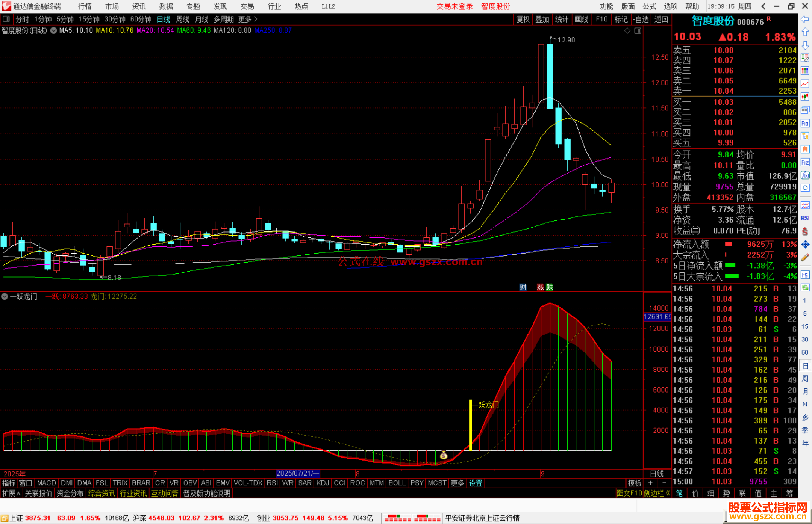Toggle the panel layout icon left of 分时
The image size is (812, 524).
(x=6, y=19)
